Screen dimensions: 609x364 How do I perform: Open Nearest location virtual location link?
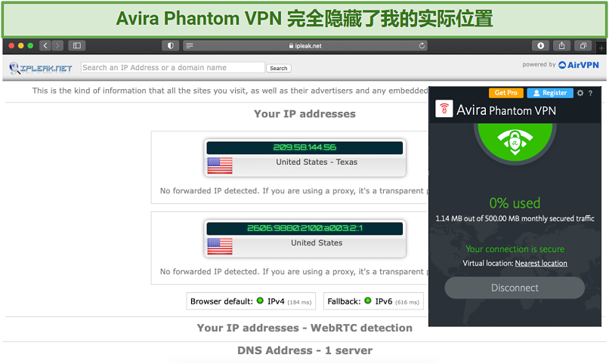click(541, 263)
